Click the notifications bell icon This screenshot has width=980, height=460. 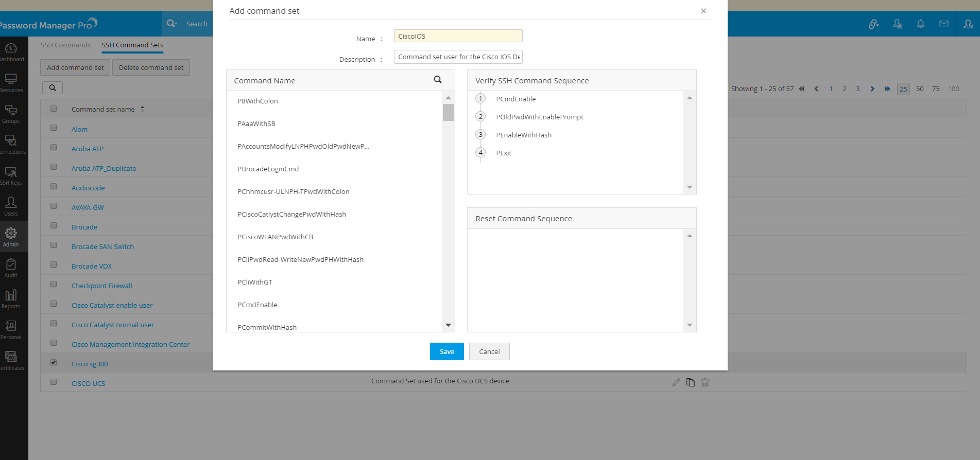point(921,24)
